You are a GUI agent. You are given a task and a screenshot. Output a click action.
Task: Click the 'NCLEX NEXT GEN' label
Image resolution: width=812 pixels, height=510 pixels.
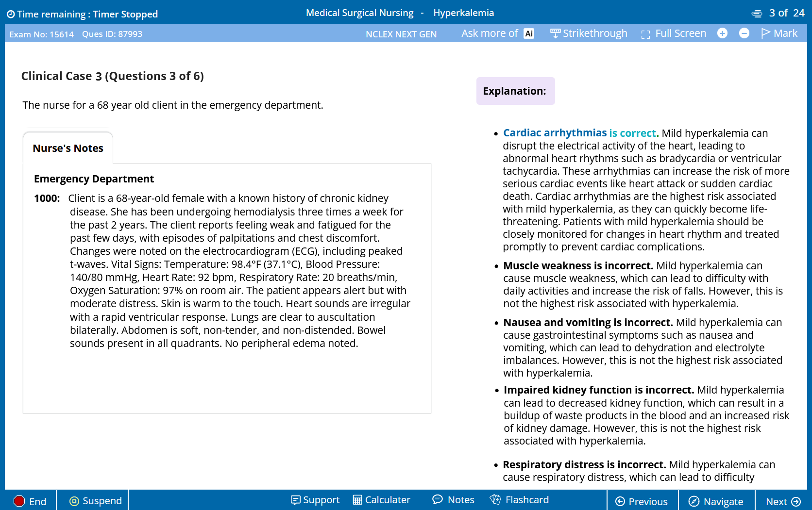(401, 34)
